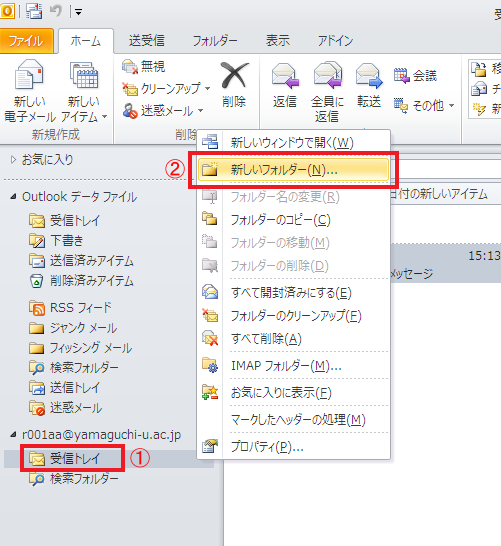
Task: Open 検索フォルダー under Outlook データ ファイル
Action: (74, 368)
